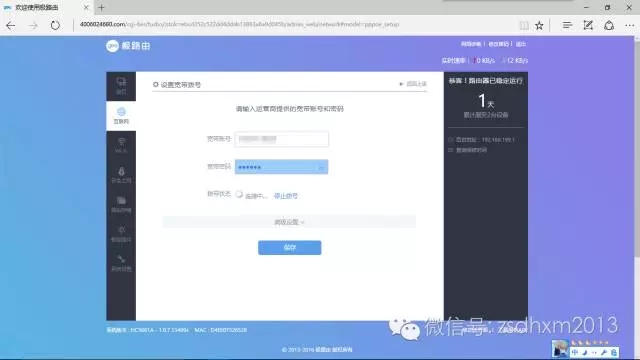Click the broadband password input field
The width and height of the screenshot is (640, 360).
pos(282,167)
